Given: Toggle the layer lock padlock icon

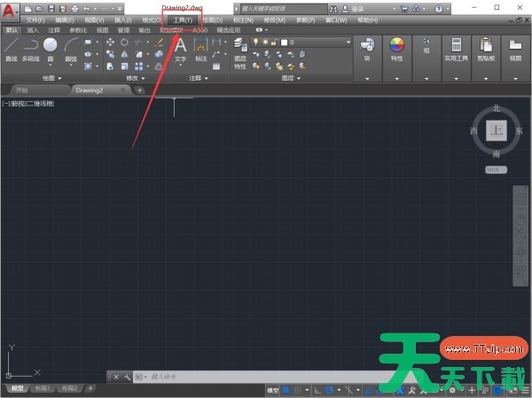Looking at the screenshot, I should (274, 42).
